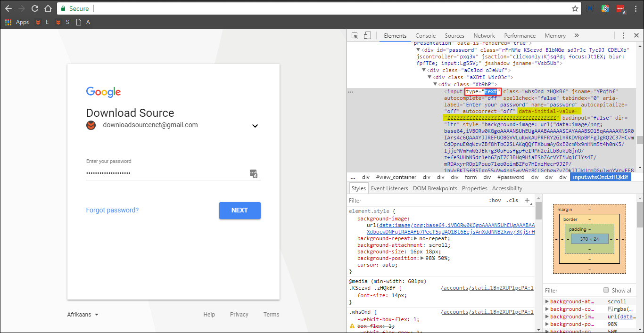644x333 pixels.
Task: Click the blue NEXT button
Action: coord(239,211)
